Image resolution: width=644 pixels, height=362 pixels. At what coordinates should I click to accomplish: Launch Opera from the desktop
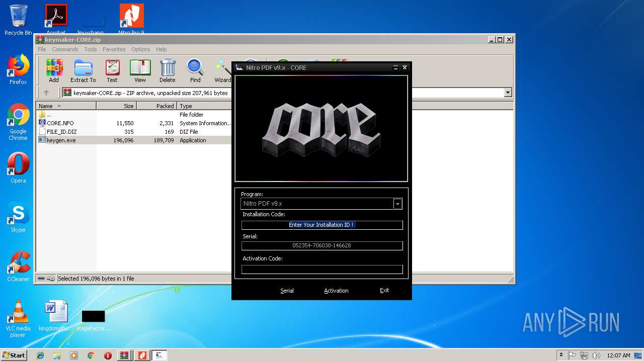tap(18, 168)
